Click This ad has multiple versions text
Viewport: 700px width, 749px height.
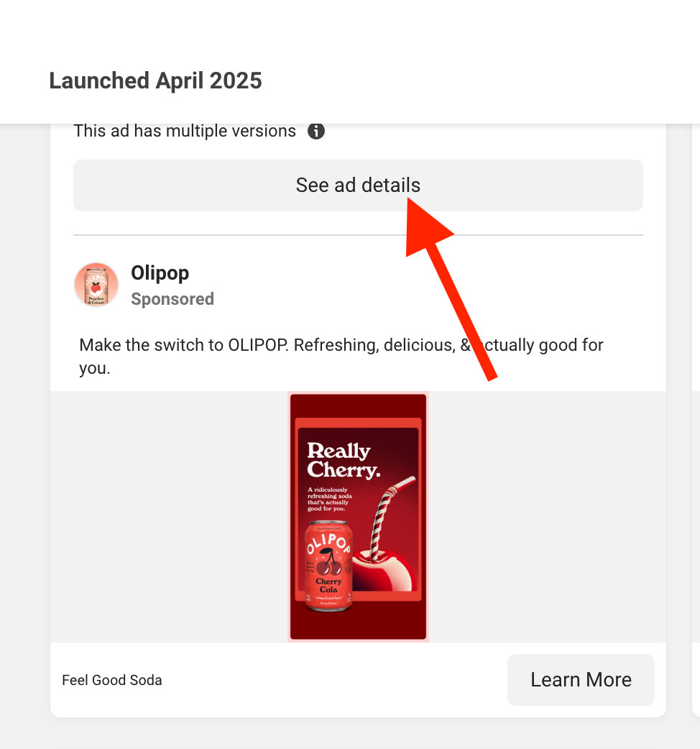click(x=185, y=131)
